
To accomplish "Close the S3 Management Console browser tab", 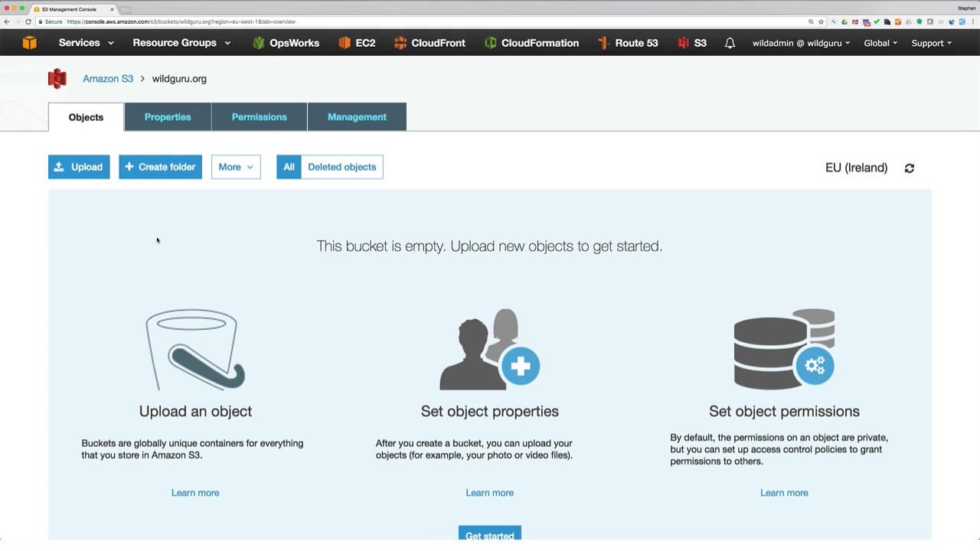I will coord(112,9).
